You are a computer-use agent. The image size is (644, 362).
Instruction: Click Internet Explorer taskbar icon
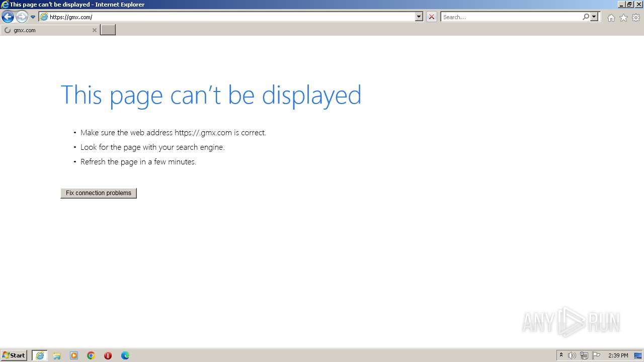(40, 355)
